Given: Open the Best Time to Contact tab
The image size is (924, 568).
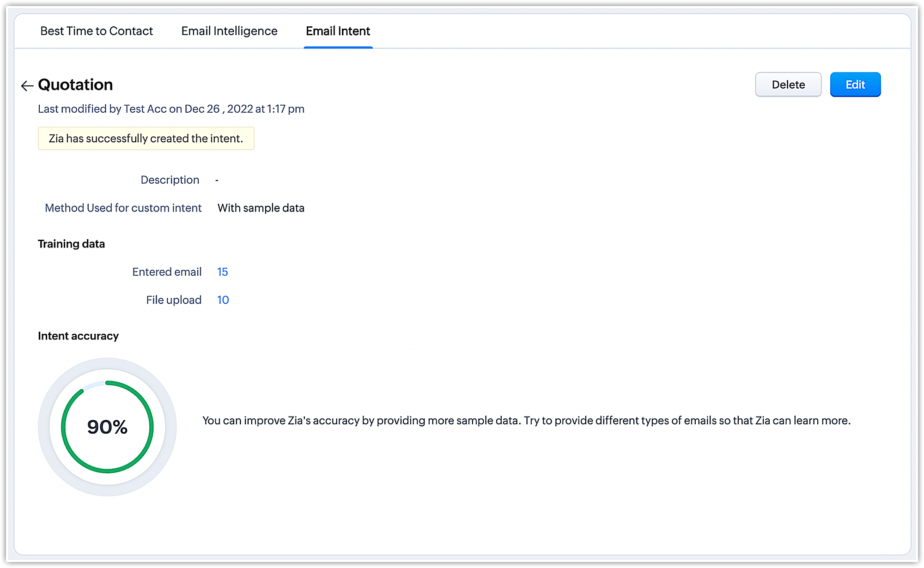Looking at the screenshot, I should click(x=97, y=31).
